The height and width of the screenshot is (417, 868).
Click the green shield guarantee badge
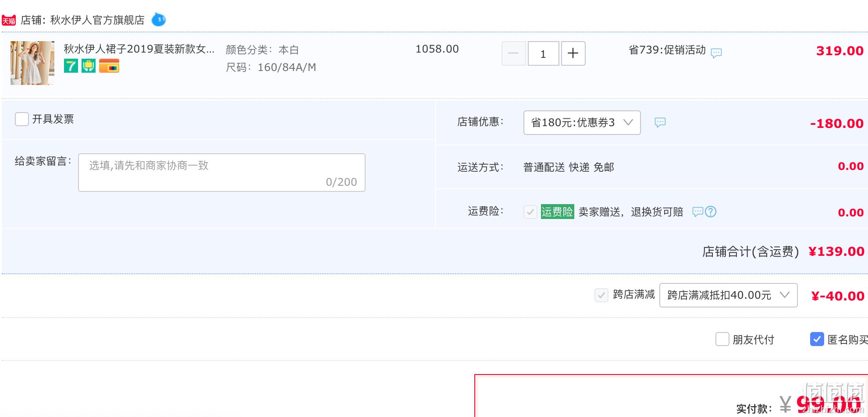click(89, 66)
